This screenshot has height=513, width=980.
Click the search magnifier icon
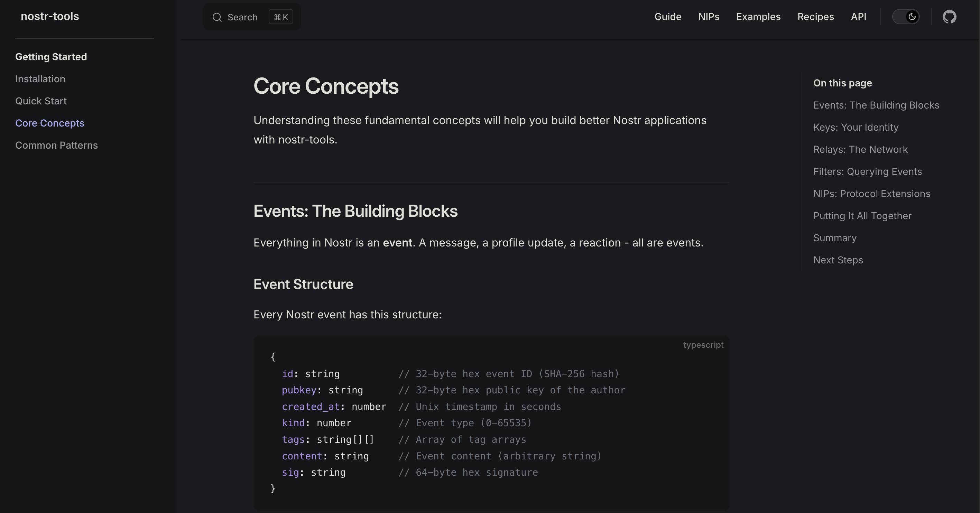217,17
